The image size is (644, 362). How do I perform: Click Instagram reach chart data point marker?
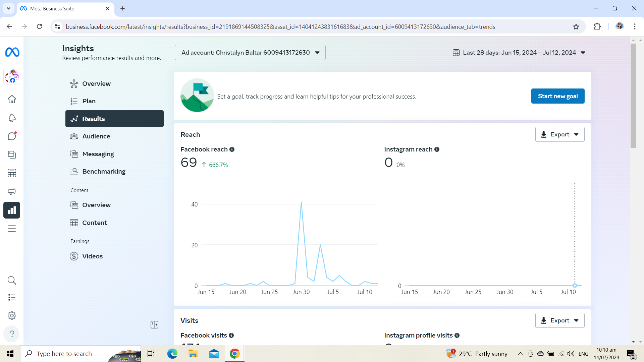(575, 286)
